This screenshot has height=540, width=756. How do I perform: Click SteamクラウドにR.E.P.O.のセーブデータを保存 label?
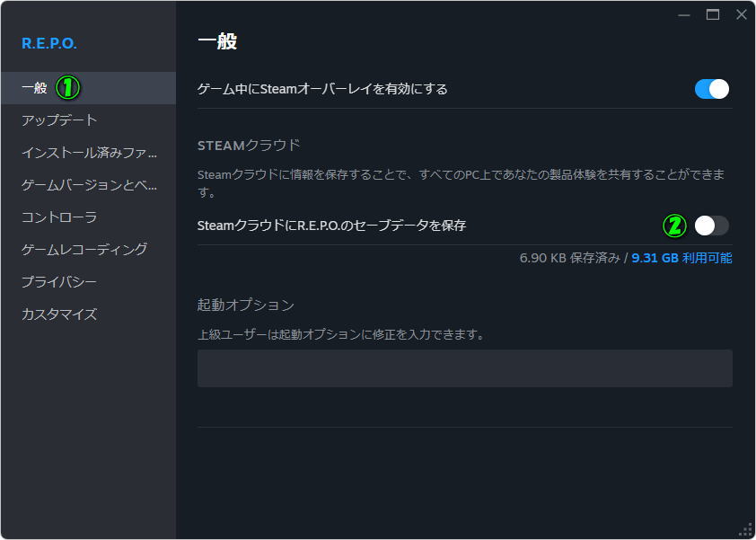tap(331, 226)
